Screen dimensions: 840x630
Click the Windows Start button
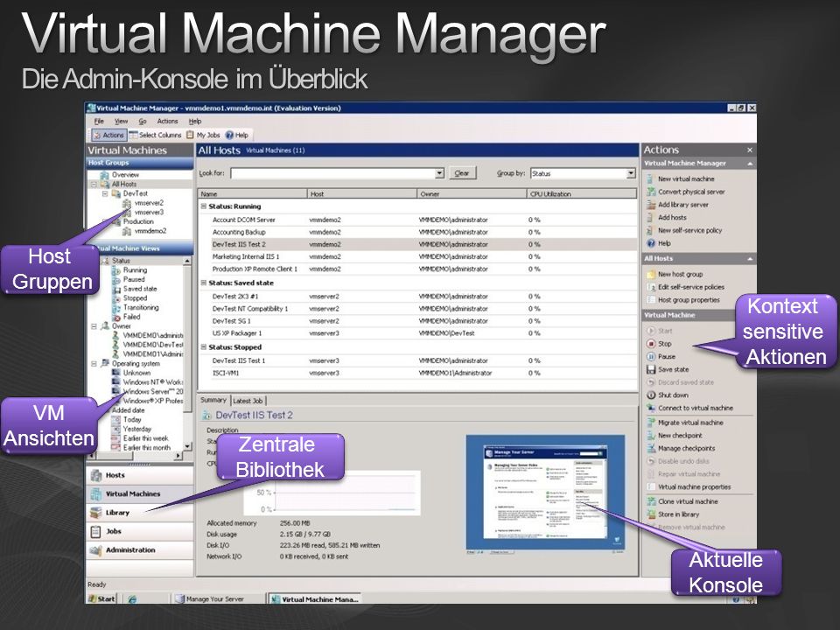101,598
